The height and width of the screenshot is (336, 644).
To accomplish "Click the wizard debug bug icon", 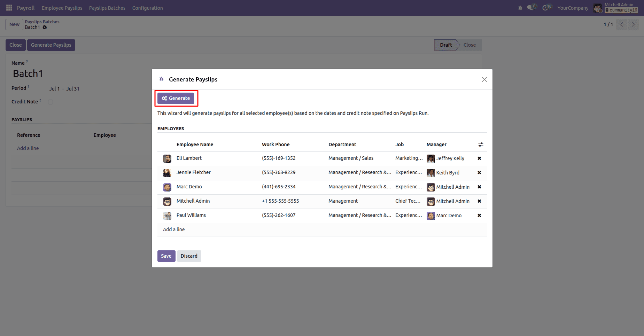I will pyautogui.click(x=162, y=79).
